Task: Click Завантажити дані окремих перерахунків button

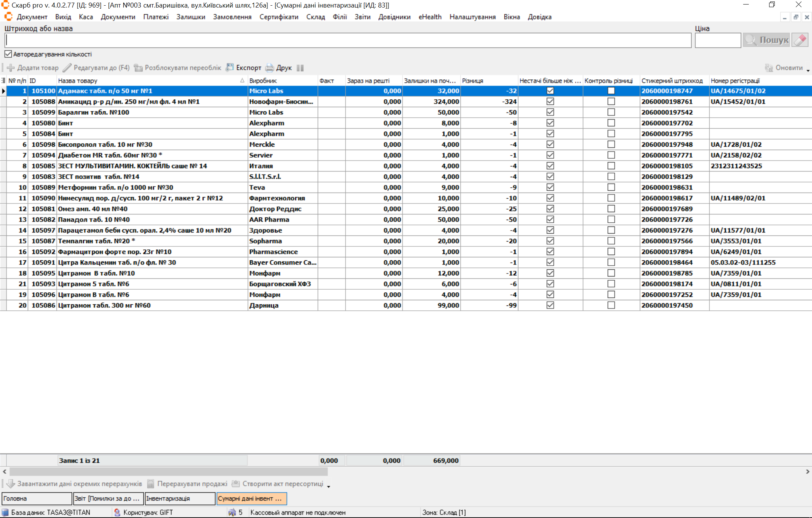Action: [x=74, y=484]
